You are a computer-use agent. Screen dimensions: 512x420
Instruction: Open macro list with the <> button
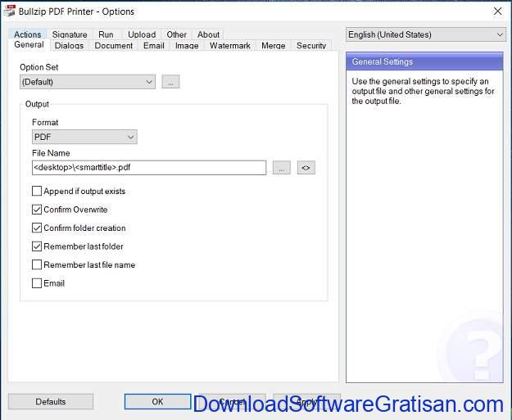(306, 168)
